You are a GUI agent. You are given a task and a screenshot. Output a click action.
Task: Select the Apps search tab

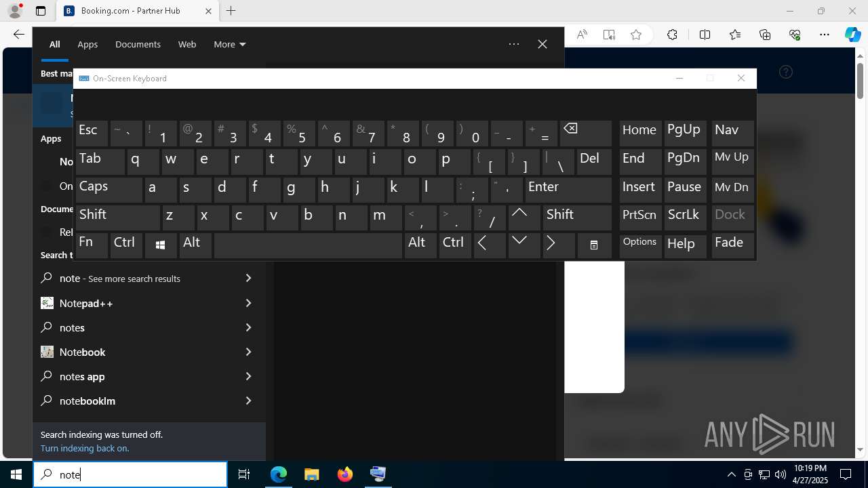point(87,44)
